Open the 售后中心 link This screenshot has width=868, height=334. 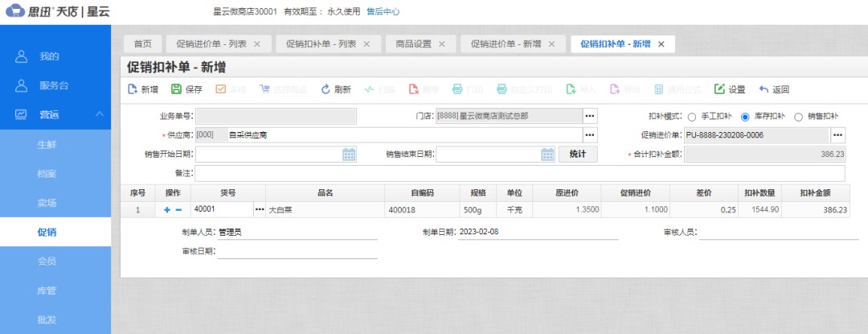click(383, 11)
